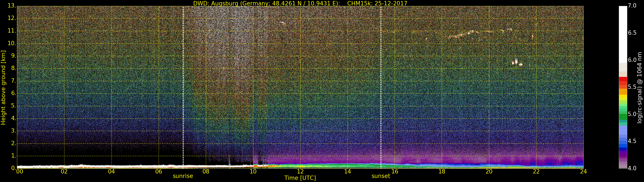Click the '18' time axis tick label

[442, 172]
